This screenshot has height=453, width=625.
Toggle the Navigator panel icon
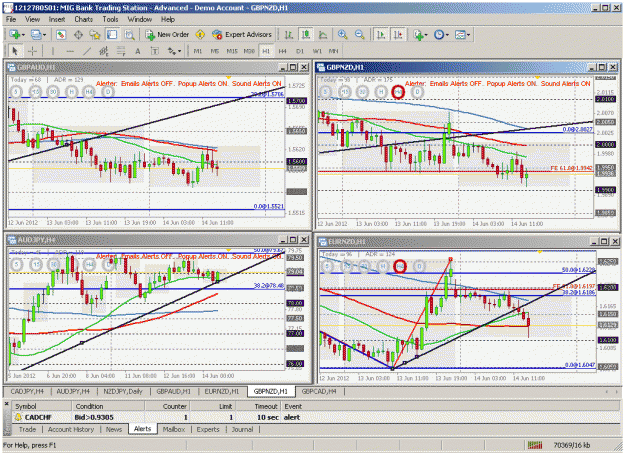pos(95,35)
